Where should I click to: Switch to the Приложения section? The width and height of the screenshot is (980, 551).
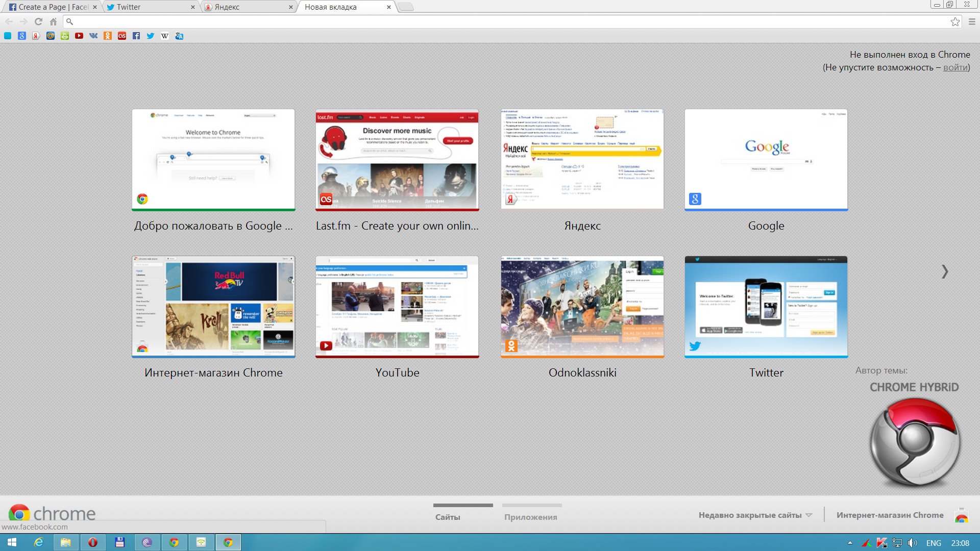point(531,517)
